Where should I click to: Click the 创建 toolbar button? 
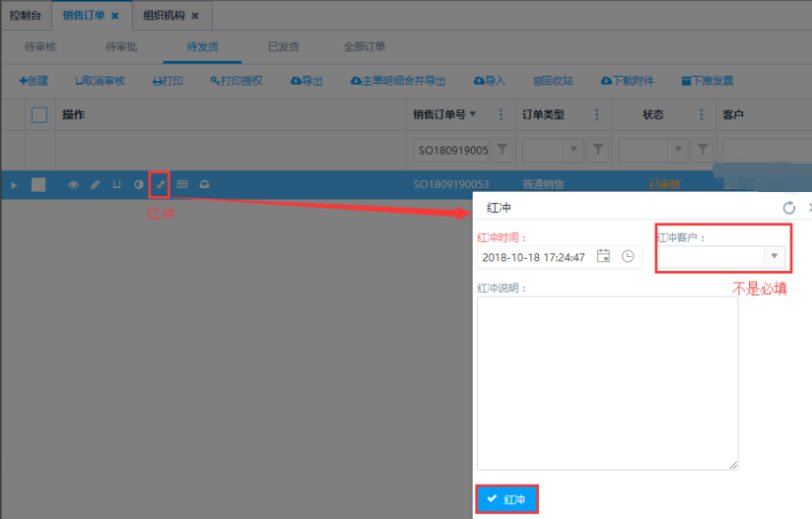34,81
